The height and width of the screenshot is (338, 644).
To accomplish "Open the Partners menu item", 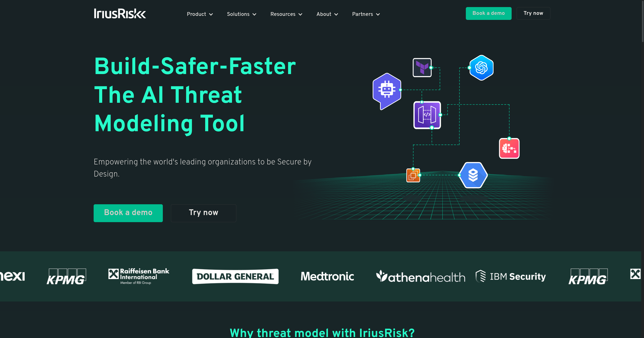I will (x=366, y=14).
